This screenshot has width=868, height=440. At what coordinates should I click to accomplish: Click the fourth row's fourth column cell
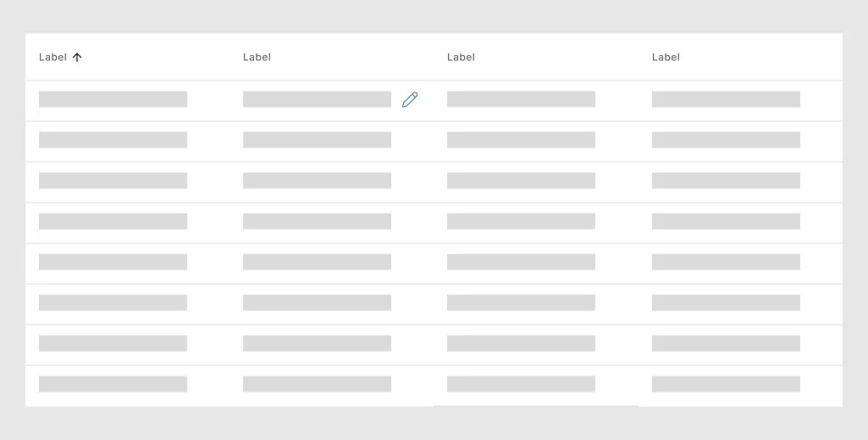pos(726,221)
